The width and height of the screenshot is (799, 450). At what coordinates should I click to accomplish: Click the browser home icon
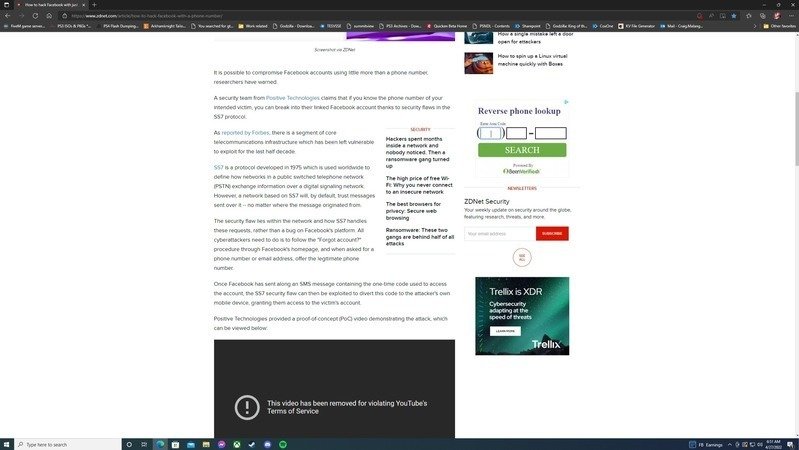point(49,16)
